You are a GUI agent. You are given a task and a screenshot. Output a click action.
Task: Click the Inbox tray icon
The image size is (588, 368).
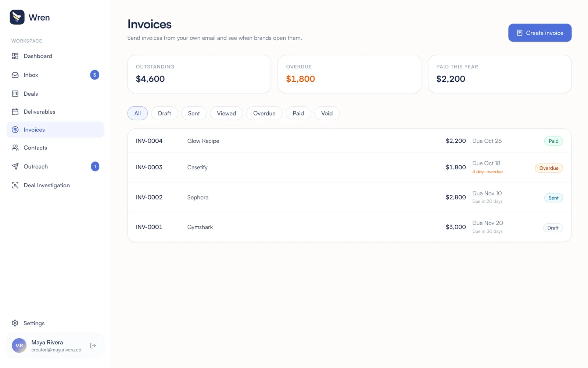click(x=15, y=75)
